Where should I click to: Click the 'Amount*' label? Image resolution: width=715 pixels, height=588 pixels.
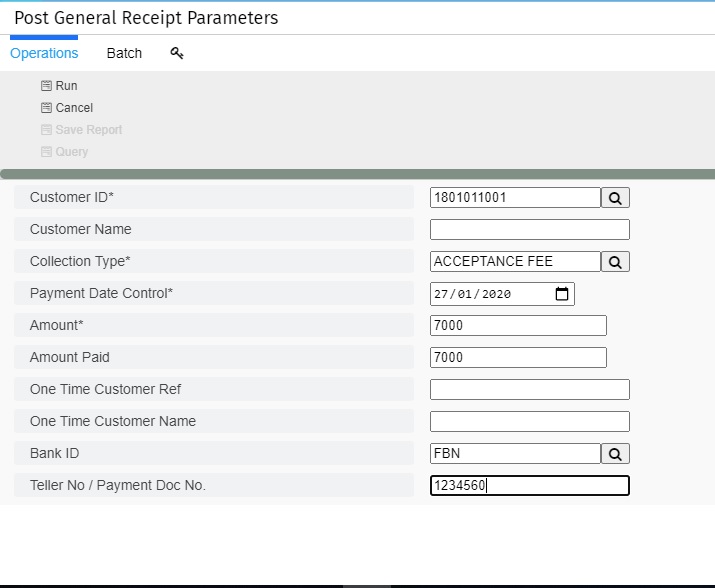(57, 325)
